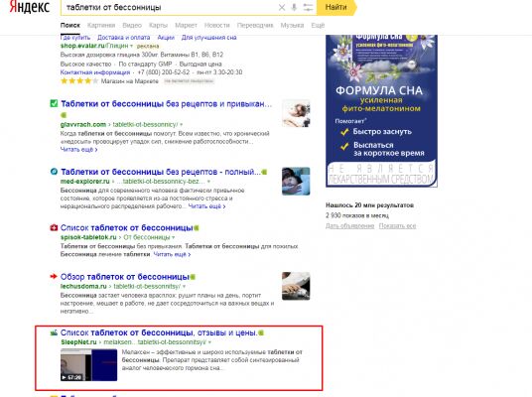Screen dimensions: 532x397
Task: Click green badge under glavvrach result title
Action: pyautogui.click(x=64, y=115)
